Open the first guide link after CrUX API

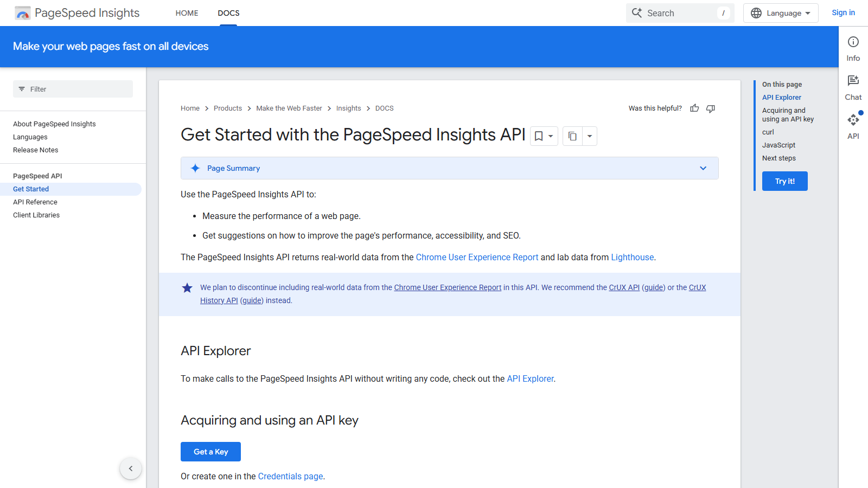[654, 287]
